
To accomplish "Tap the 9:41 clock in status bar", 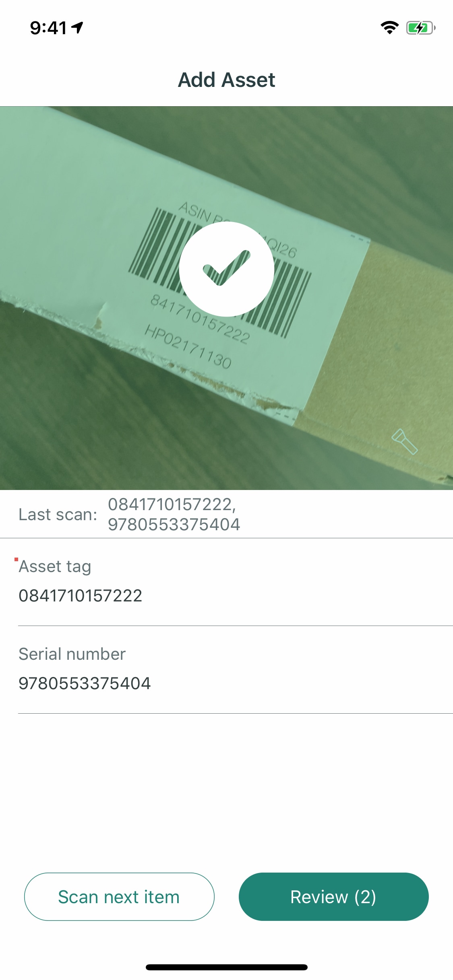I will tap(48, 28).
